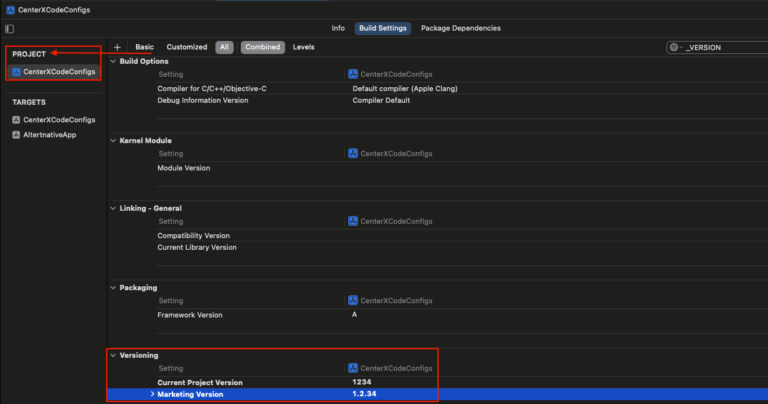Collapse the Packaging section
Image resolution: width=768 pixels, height=404 pixels.
113,288
